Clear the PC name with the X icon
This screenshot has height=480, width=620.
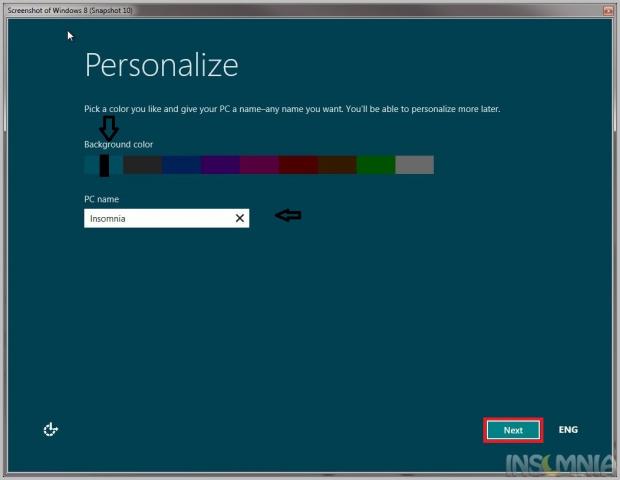click(x=240, y=218)
